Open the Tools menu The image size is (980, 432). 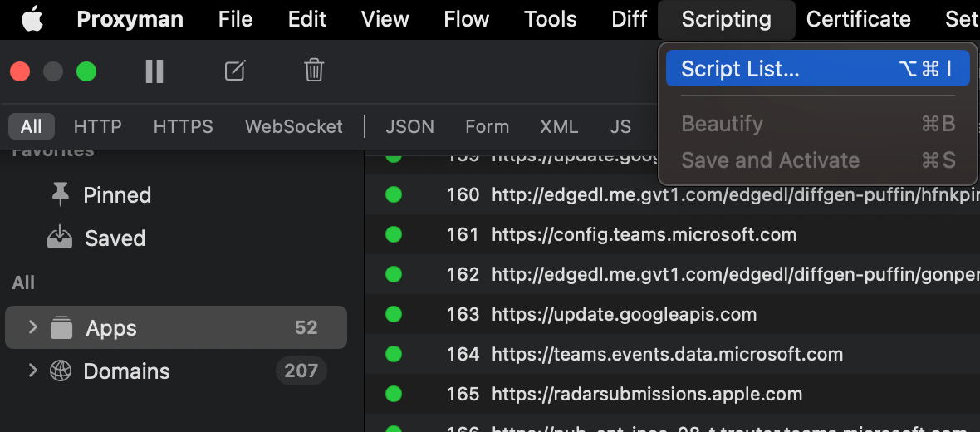point(550,19)
